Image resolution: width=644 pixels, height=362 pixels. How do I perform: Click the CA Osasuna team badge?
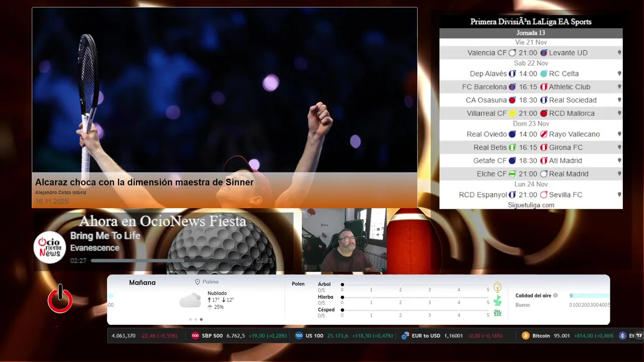pos(512,100)
